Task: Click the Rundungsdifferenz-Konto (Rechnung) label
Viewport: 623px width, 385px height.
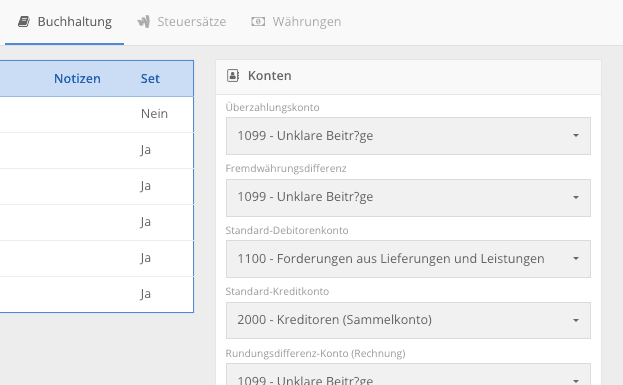Action: coord(315,353)
